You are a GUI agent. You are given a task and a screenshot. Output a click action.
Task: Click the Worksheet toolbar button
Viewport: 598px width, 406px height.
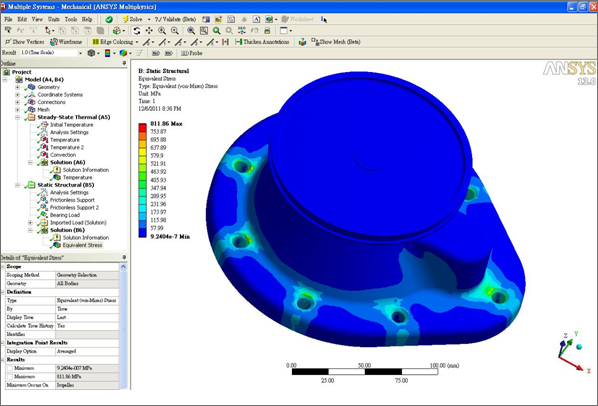(297, 19)
